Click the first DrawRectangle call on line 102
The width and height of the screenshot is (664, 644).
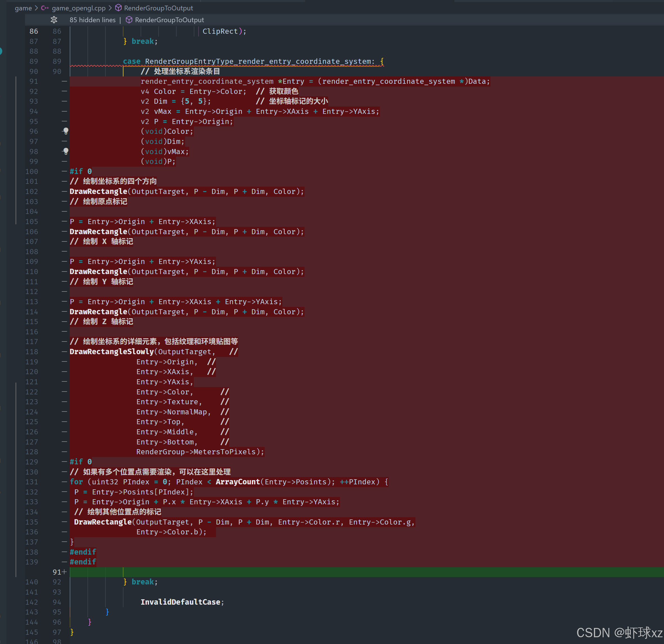98,191
